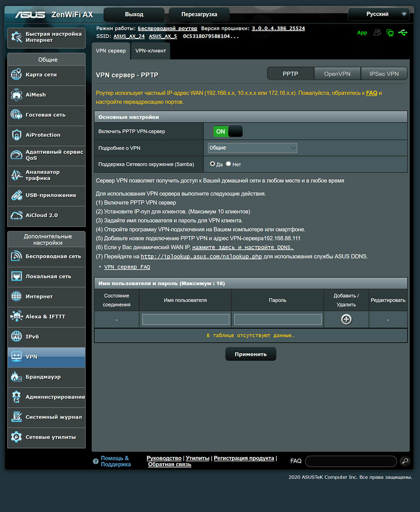The width and height of the screenshot is (420, 512).
Task: Click the Выход button
Action: [134, 14]
